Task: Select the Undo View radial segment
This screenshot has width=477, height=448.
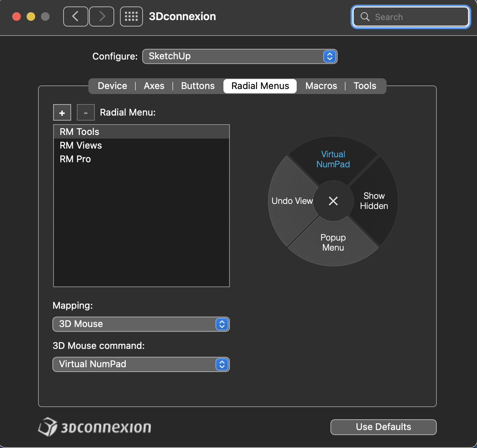Action: click(x=292, y=201)
